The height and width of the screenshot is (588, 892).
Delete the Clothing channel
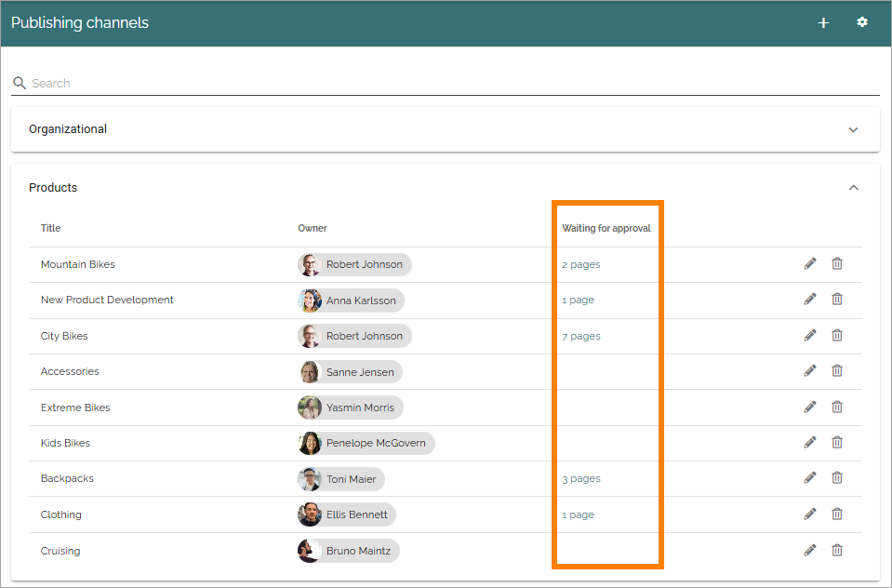tap(837, 514)
